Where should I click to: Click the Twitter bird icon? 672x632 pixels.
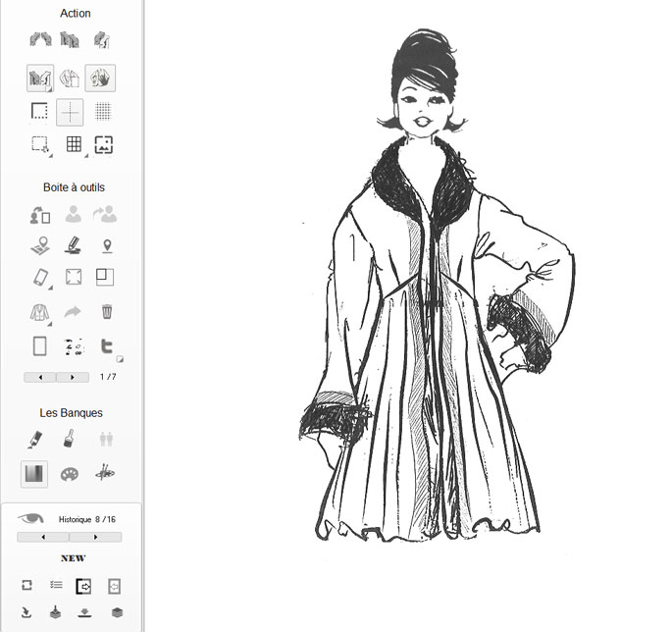pos(106,346)
